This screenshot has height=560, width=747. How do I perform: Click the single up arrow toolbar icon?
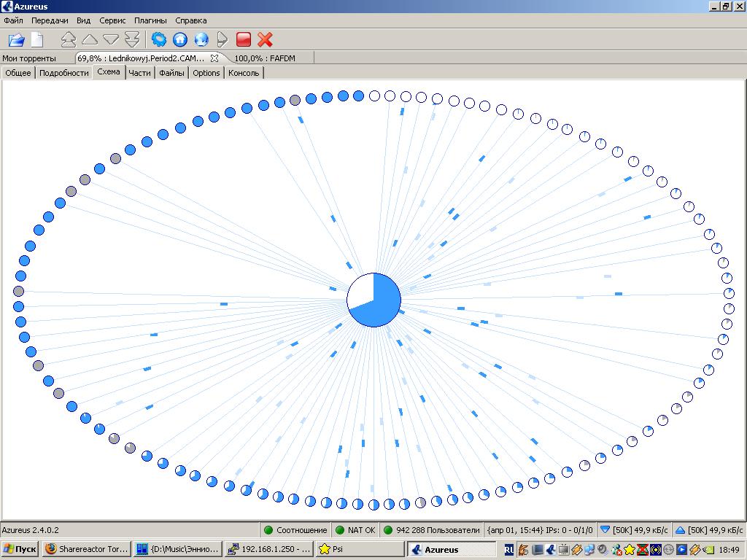pyautogui.click(x=90, y=39)
